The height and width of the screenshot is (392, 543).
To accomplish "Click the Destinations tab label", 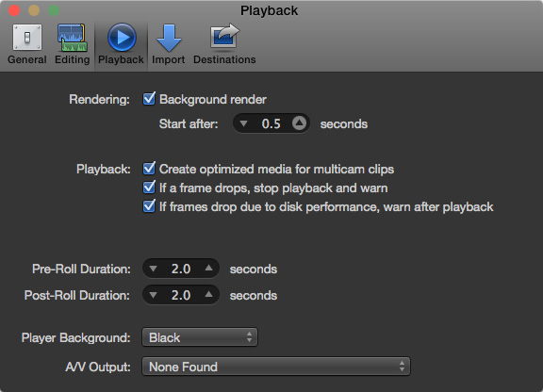I will [224, 59].
